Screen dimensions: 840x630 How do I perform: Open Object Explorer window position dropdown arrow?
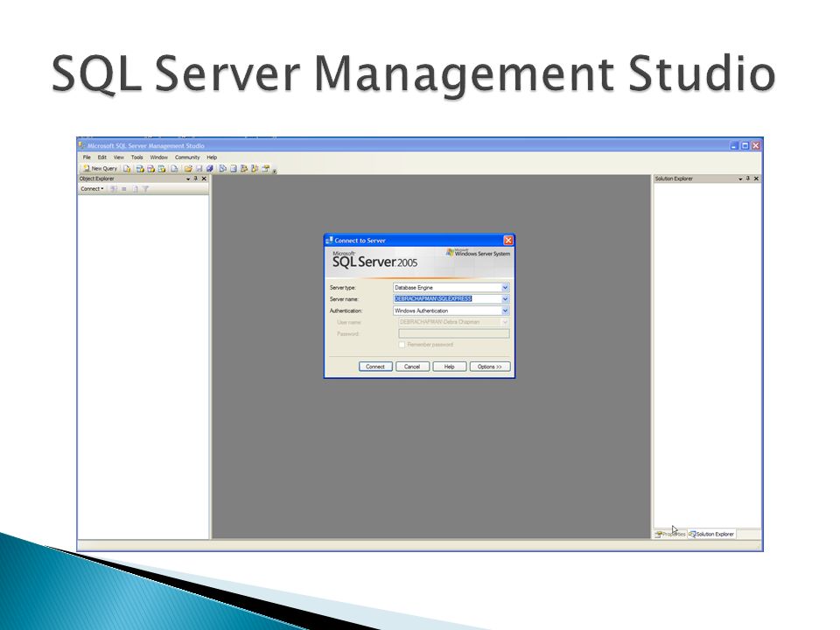[x=188, y=178]
